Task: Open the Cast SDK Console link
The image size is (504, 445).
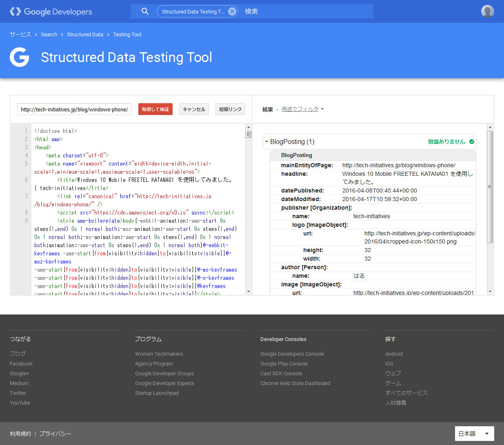Action: (x=281, y=373)
